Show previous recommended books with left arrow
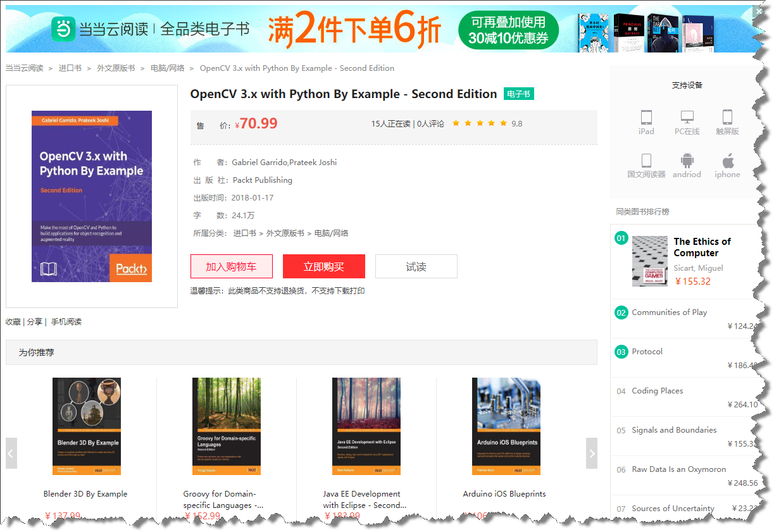This screenshot has width=774, height=532. click(11, 453)
